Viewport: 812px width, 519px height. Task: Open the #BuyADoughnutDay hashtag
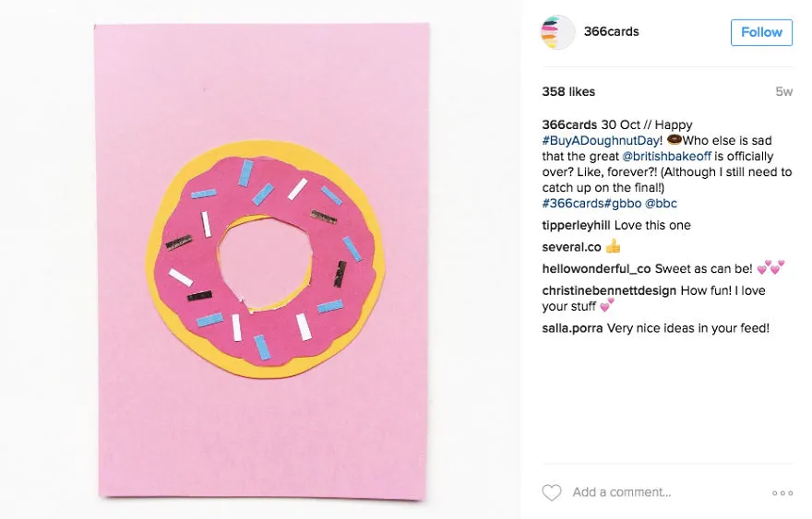pos(601,141)
